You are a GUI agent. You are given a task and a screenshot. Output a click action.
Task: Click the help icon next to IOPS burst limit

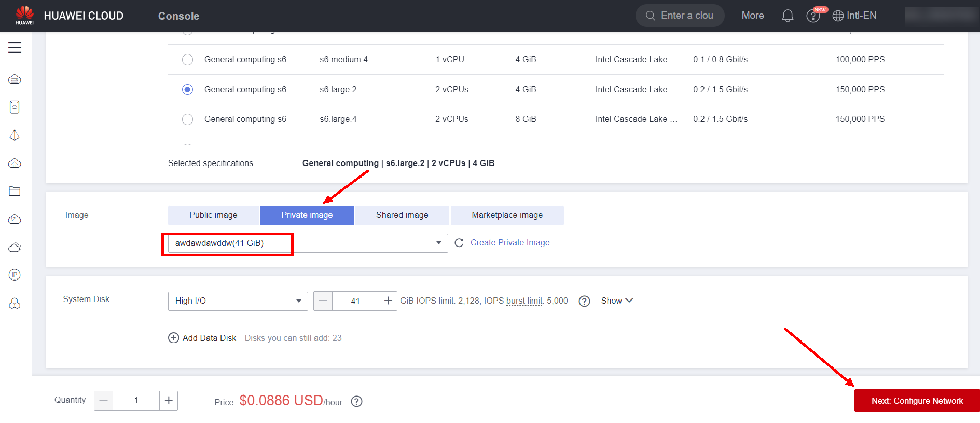(x=584, y=301)
